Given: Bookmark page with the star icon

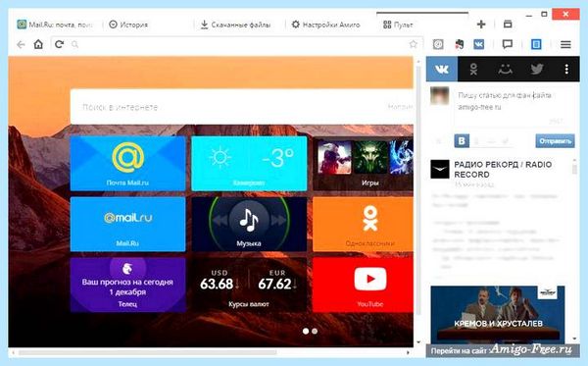Looking at the screenshot, I should pos(414,44).
